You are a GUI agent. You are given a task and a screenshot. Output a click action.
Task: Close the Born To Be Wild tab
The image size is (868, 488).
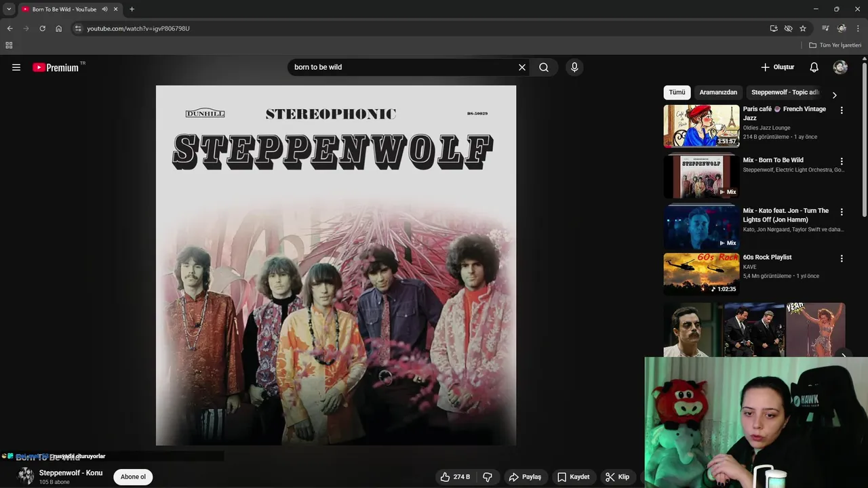click(115, 9)
